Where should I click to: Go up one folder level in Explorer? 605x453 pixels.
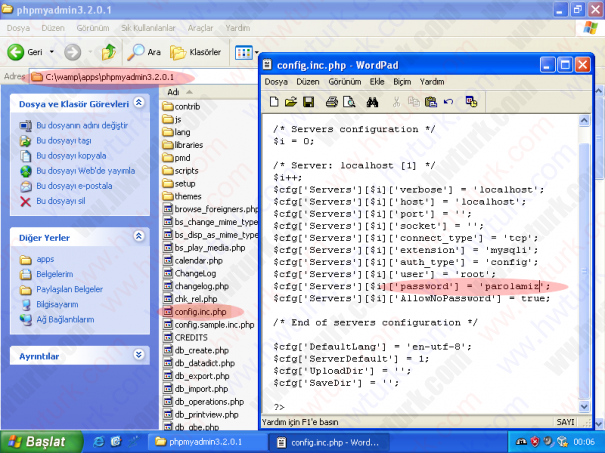click(109, 52)
